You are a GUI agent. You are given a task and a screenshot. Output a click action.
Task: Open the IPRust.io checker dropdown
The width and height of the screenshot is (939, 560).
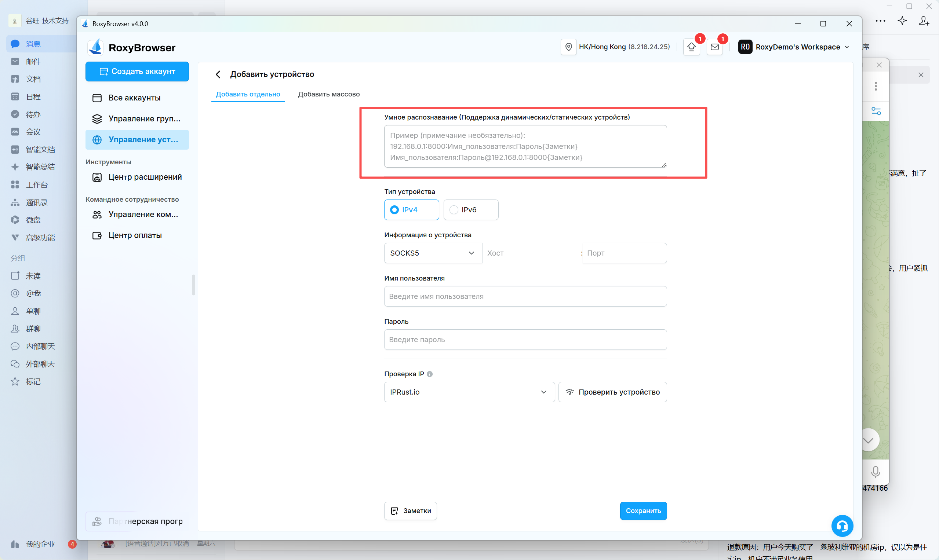469,392
